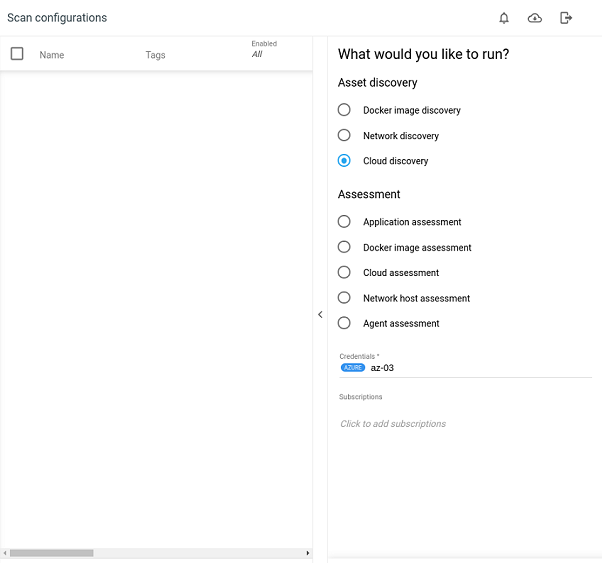Open the Credentials field with az-03
The height and width of the screenshot is (563, 602).
click(465, 368)
